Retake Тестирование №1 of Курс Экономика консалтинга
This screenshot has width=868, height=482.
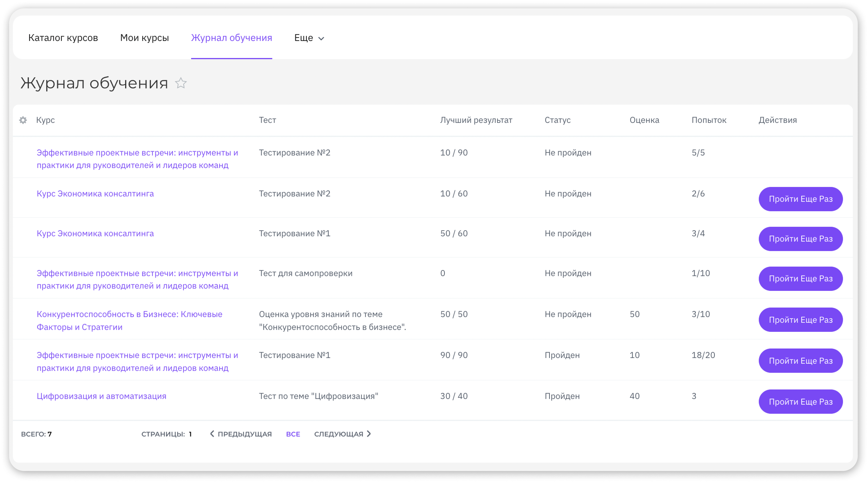[x=801, y=239]
